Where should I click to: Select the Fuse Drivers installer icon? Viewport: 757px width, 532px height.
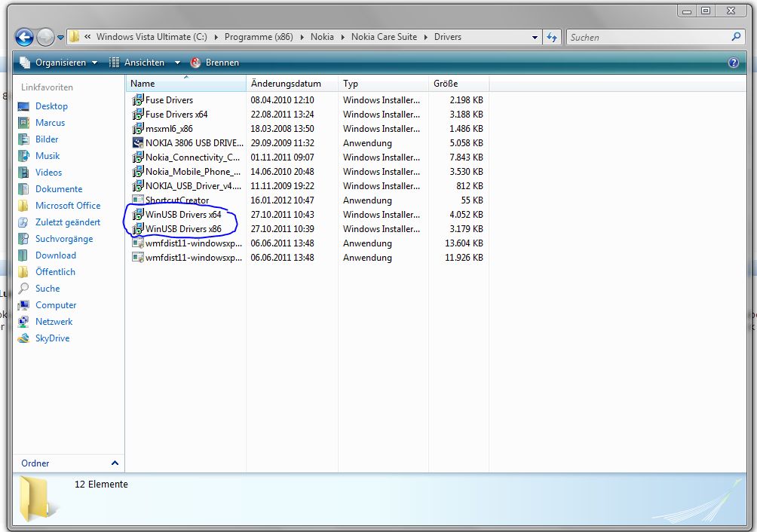click(x=137, y=99)
